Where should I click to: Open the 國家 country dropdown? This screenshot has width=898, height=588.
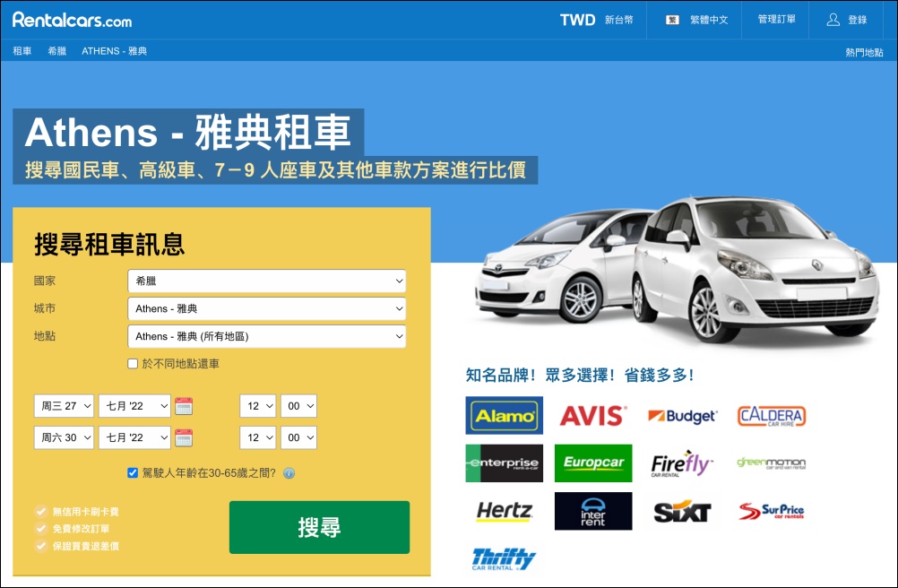(267, 281)
